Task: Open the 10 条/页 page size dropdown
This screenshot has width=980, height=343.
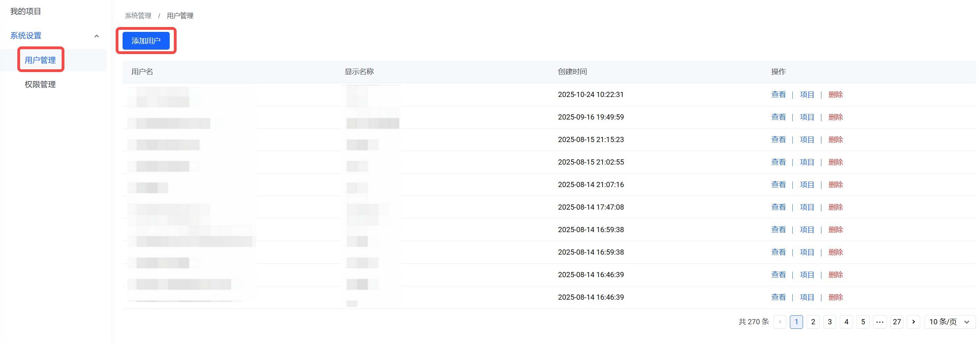Action: (x=949, y=322)
